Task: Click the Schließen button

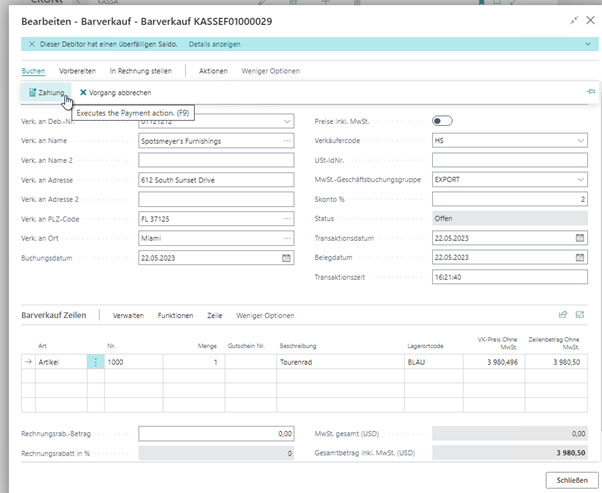Action: click(571, 480)
